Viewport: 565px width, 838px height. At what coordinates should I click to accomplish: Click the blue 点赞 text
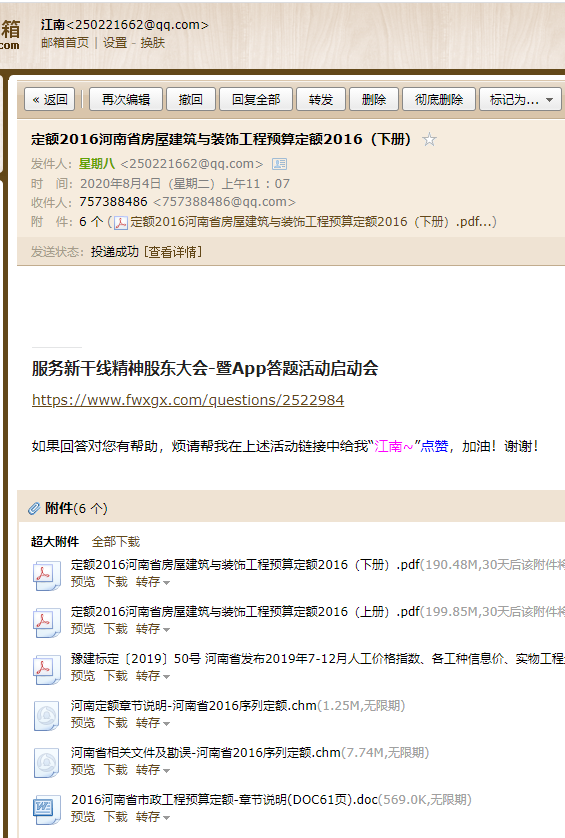click(434, 446)
